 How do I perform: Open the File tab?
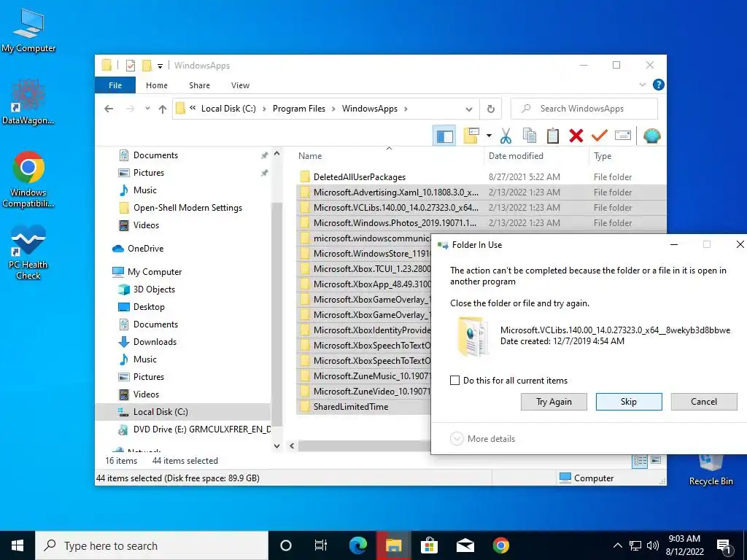coord(115,85)
